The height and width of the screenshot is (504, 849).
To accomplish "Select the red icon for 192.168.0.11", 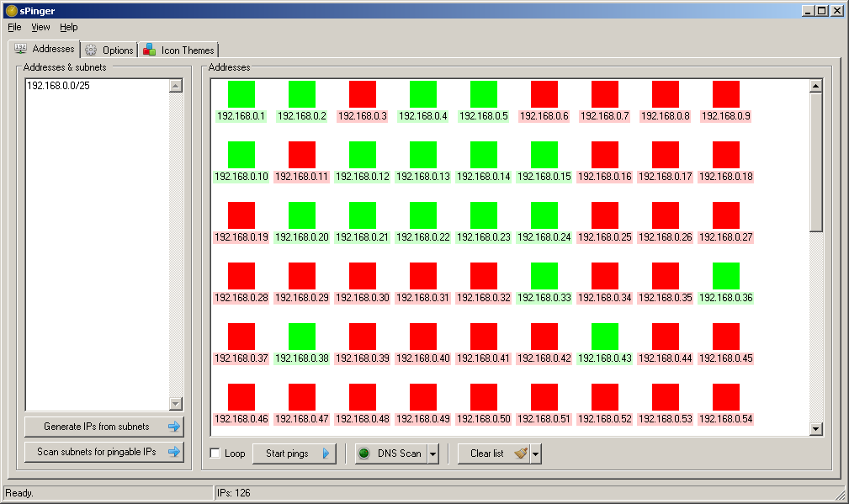I will point(302,155).
